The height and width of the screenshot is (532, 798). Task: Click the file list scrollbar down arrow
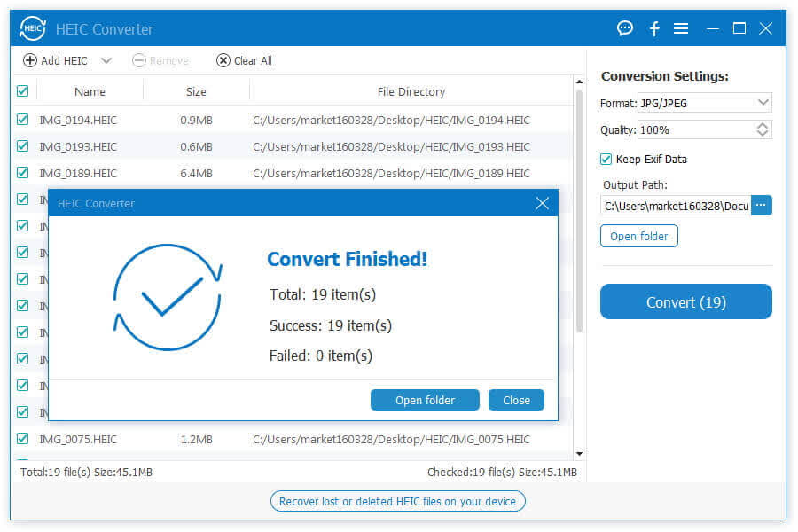point(578,455)
